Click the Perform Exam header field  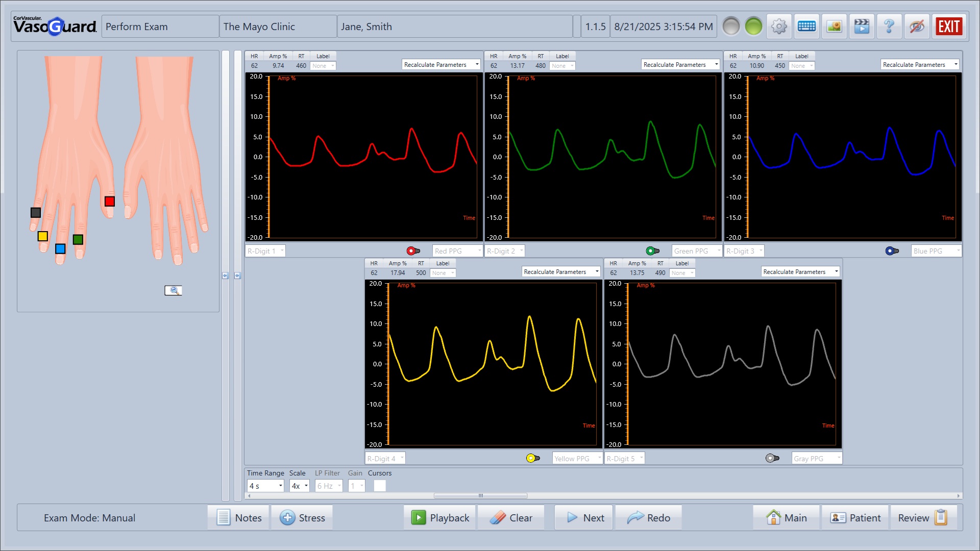click(x=160, y=26)
